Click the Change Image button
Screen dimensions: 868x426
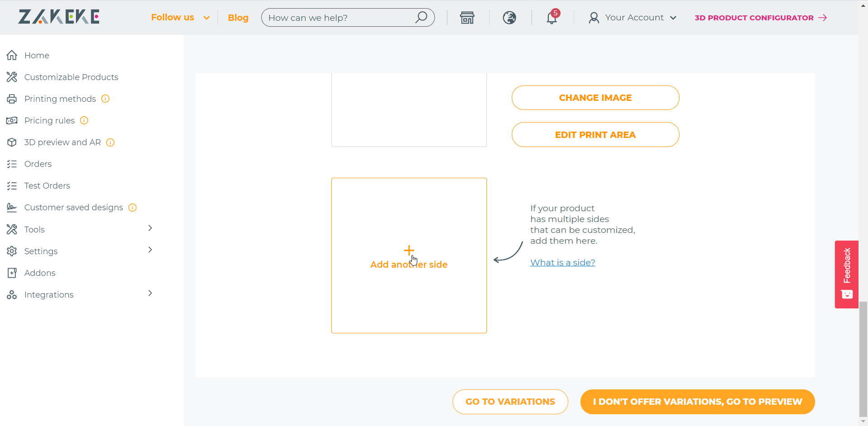(595, 98)
